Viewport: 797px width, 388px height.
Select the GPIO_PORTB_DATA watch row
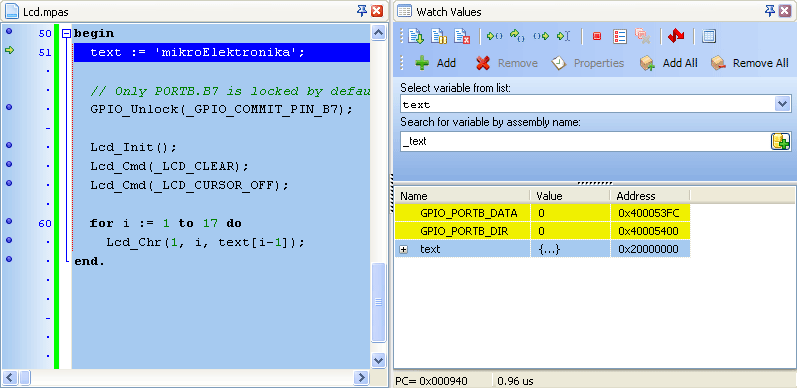(542, 214)
